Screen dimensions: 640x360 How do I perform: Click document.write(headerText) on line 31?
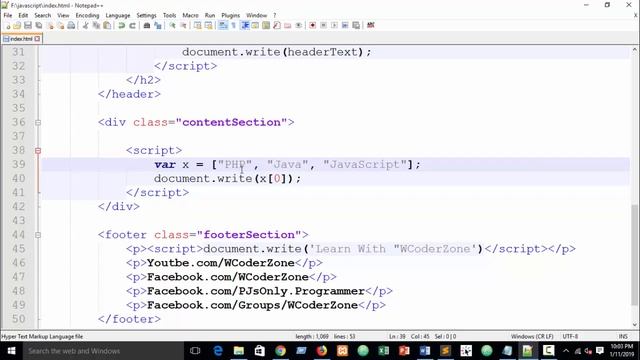pyautogui.click(x=277, y=52)
